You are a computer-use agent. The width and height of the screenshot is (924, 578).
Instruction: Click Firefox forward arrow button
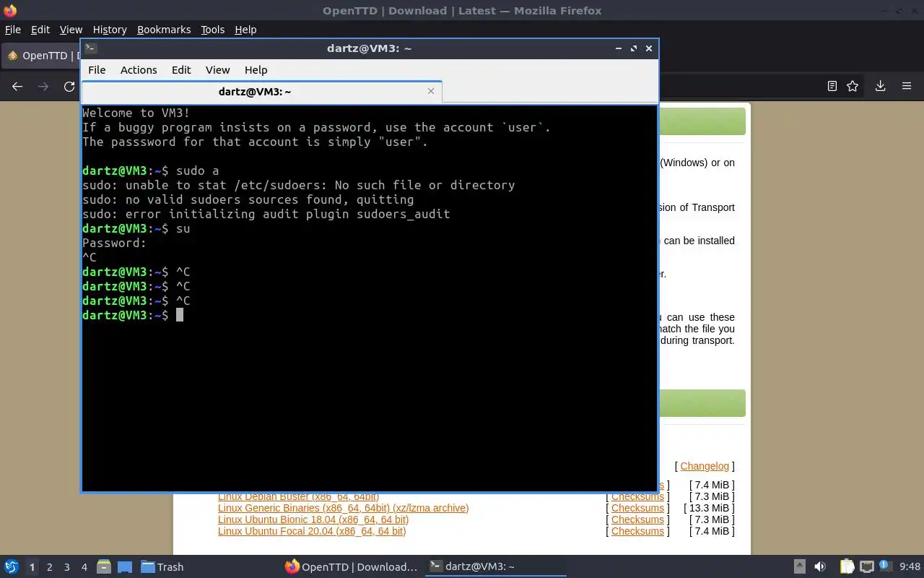(x=43, y=87)
